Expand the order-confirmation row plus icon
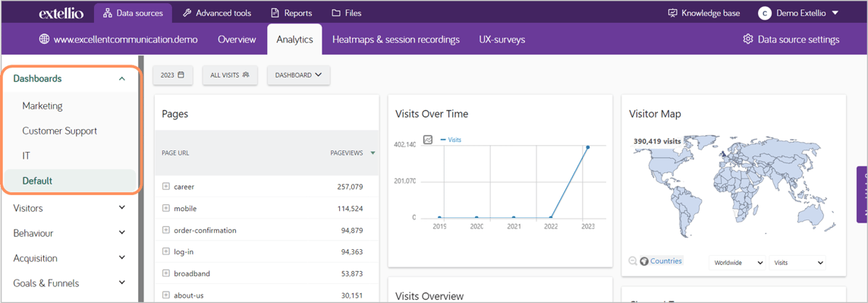Screen dimensions: 868x303 tap(165, 230)
